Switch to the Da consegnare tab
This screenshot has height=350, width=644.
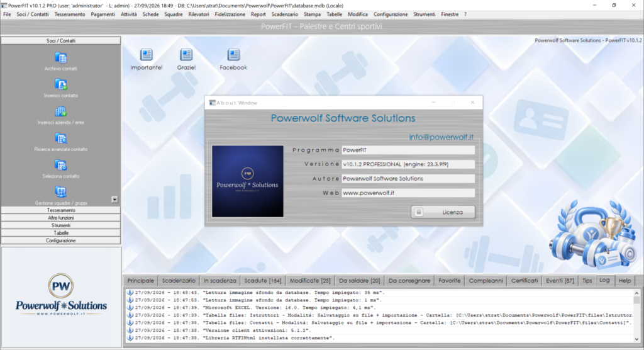pos(409,281)
